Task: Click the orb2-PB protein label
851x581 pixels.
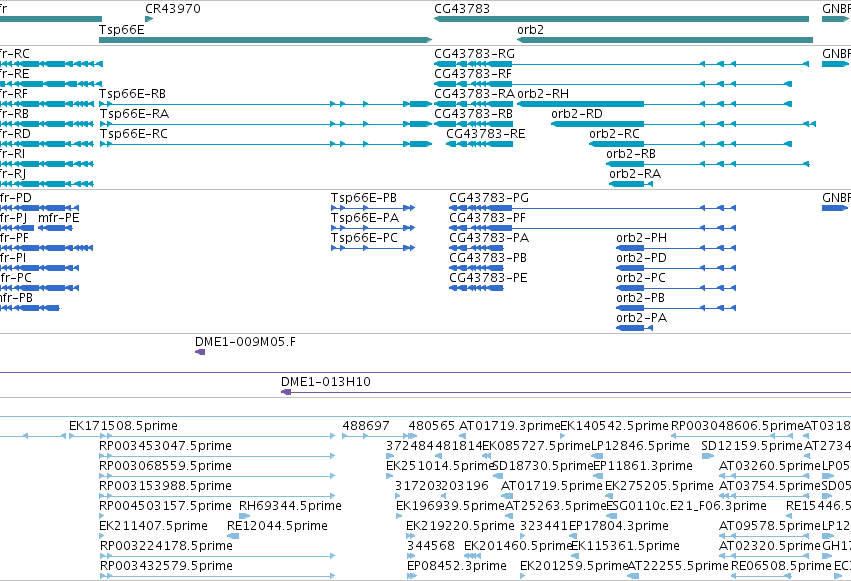Action: 640,298
